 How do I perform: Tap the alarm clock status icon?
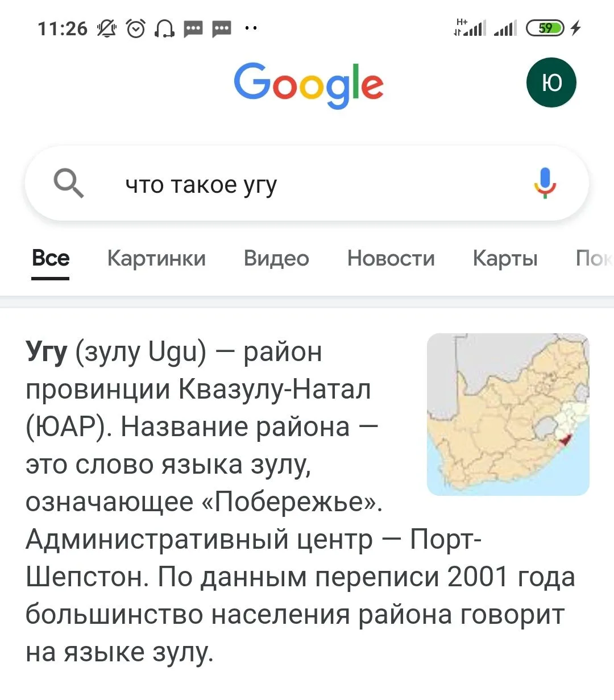click(135, 28)
